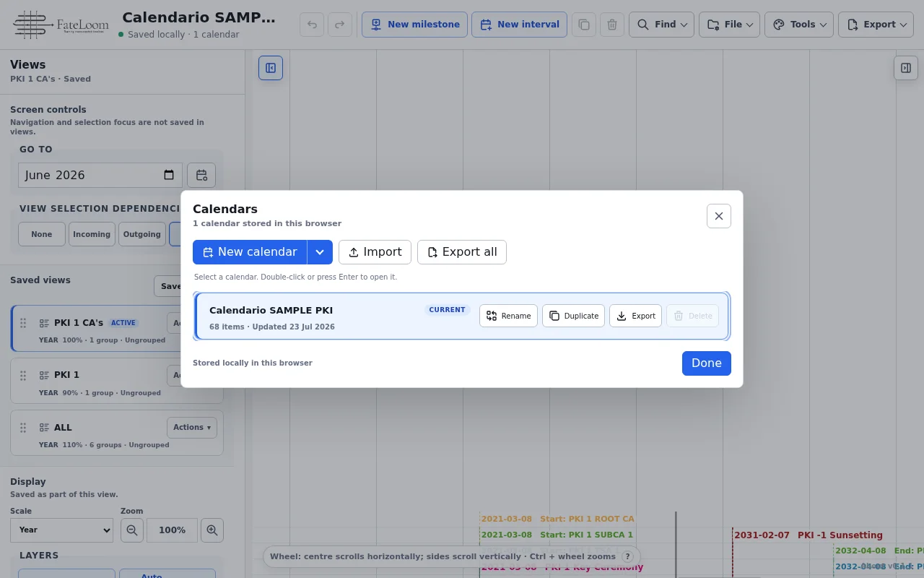The image size is (924, 578).
Task: Click Export all button
Action: [x=462, y=252]
